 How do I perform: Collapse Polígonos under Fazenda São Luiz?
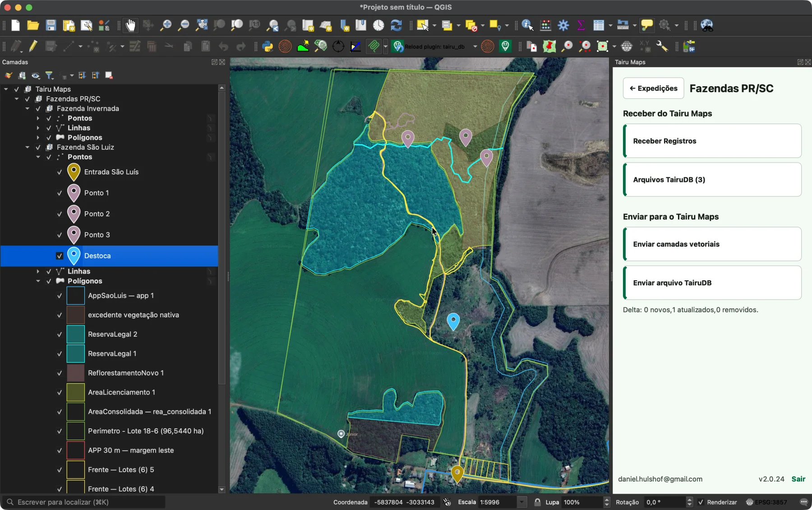(38, 281)
